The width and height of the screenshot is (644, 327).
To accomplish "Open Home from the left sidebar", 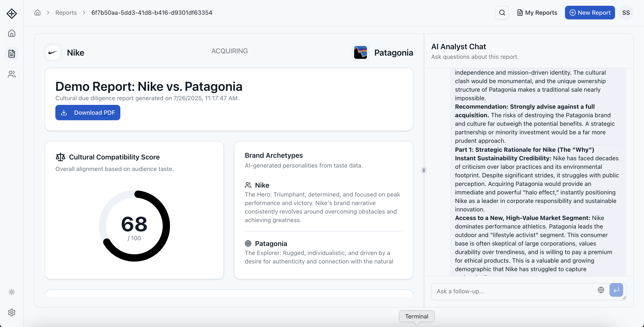I will point(12,33).
